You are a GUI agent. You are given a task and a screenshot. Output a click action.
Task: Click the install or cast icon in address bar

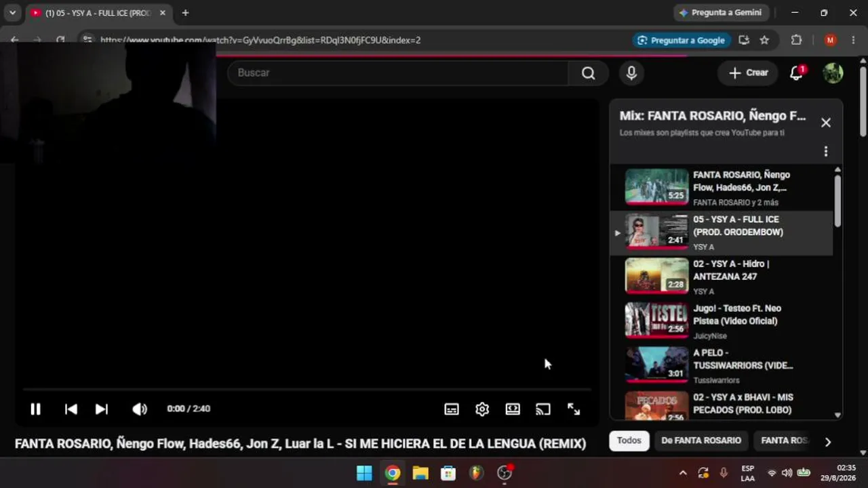pos(744,40)
